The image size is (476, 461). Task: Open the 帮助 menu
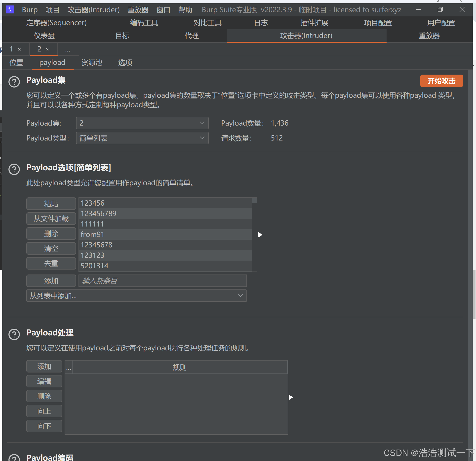(185, 10)
